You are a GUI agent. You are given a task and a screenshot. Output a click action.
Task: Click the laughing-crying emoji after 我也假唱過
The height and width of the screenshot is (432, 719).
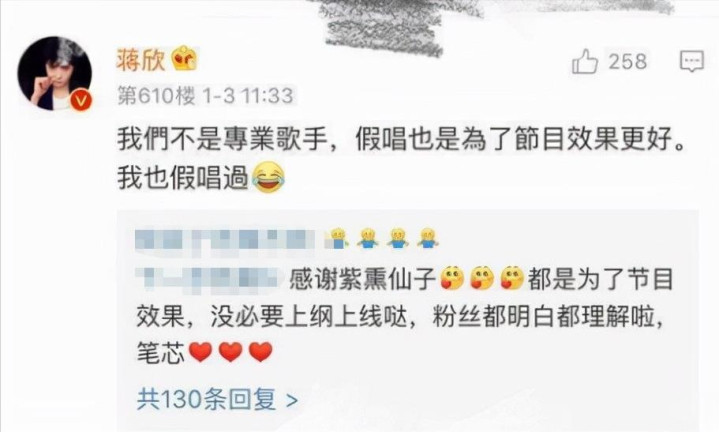(269, 177)
